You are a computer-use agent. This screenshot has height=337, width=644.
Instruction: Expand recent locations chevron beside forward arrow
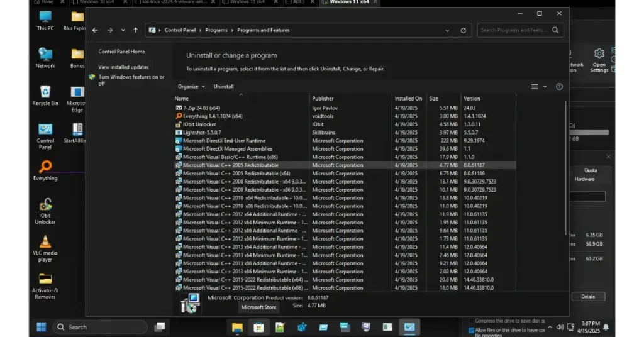[x=123, y=30]
